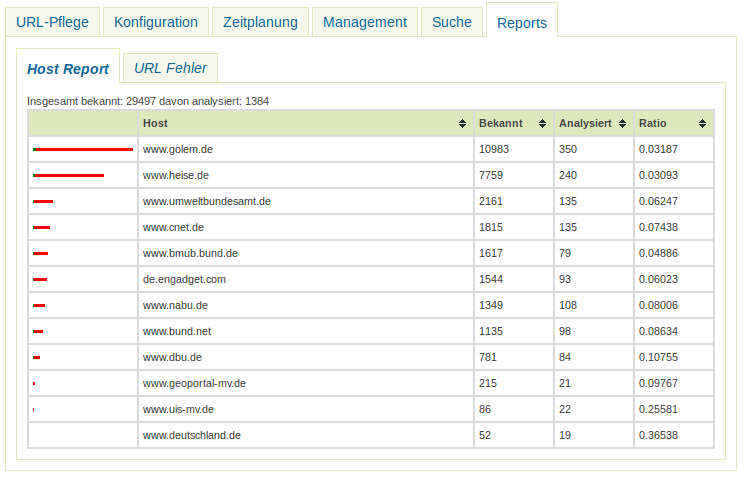Click the red bar for www.heise.de
This screenshot has width=743, height=477.
point(68,175)
